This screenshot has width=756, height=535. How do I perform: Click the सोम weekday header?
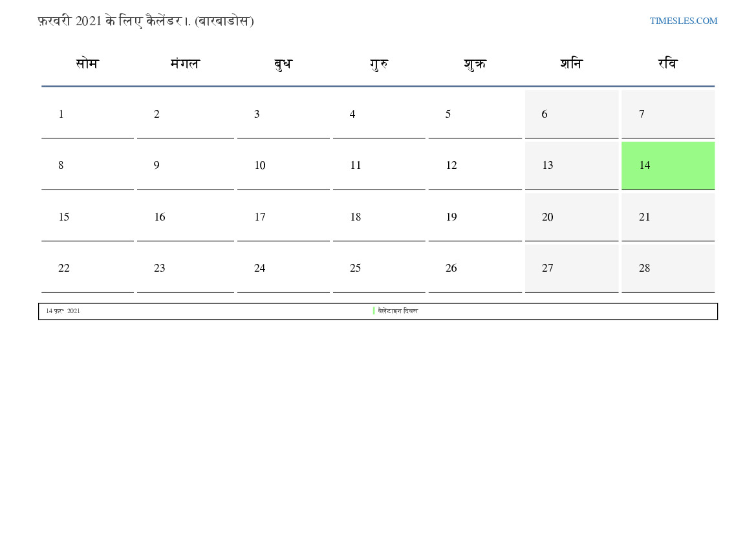coord(87,63)
